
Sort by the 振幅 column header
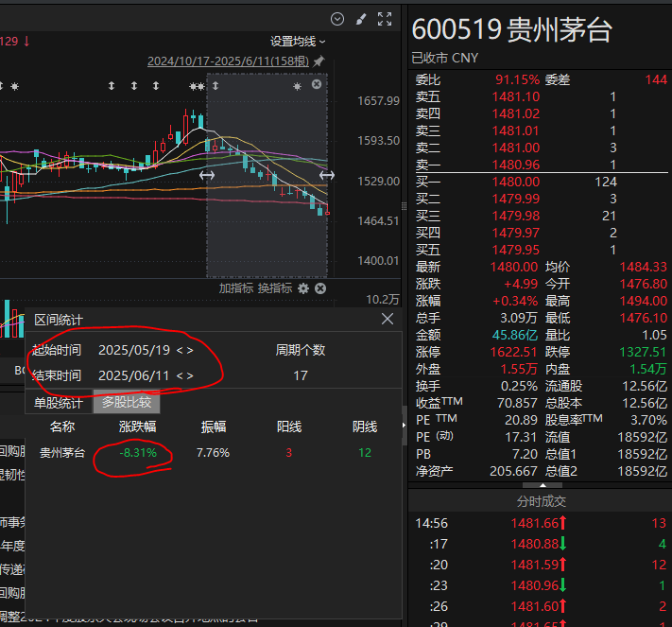[x=214, y=427]
